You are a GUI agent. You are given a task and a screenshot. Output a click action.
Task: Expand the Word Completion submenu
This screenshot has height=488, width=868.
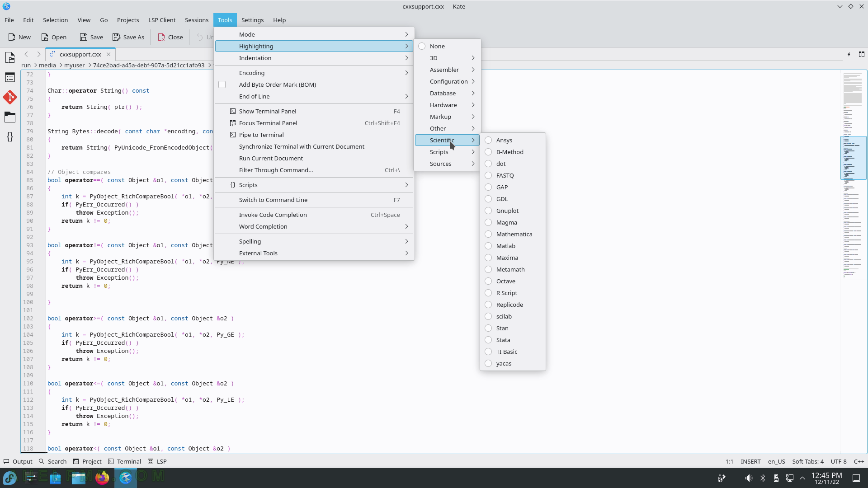click(x=314, y=226)
